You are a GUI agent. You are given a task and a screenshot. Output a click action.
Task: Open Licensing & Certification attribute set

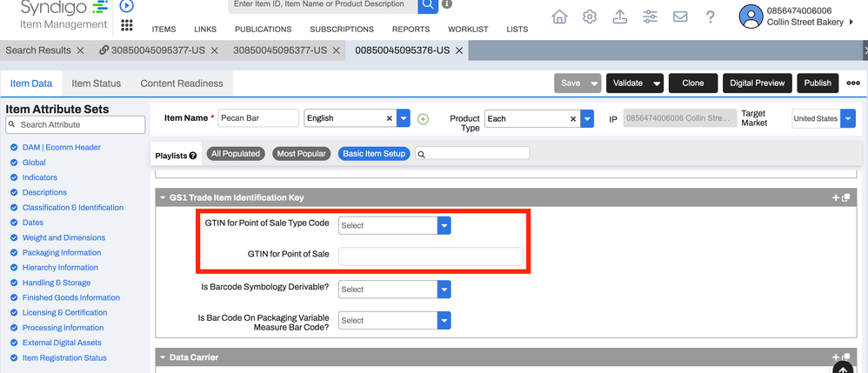[x=64, y=312]
